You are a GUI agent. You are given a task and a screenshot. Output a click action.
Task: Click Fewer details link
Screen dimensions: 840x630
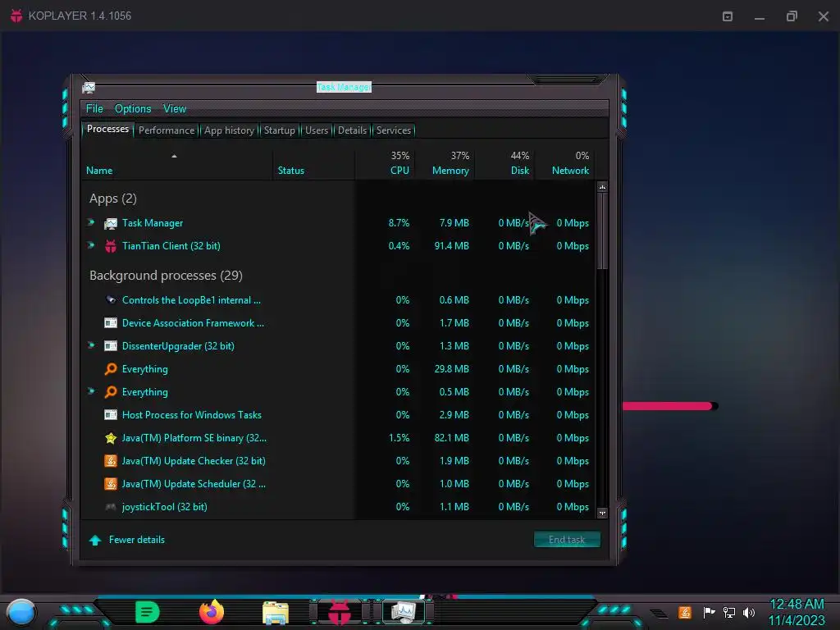(x=137, y=540)
